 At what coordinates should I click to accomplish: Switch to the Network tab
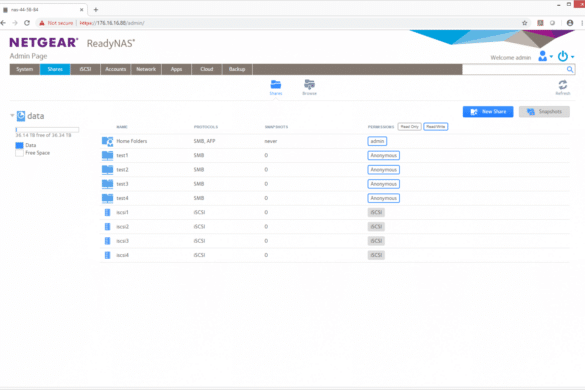tap(146, 69)
